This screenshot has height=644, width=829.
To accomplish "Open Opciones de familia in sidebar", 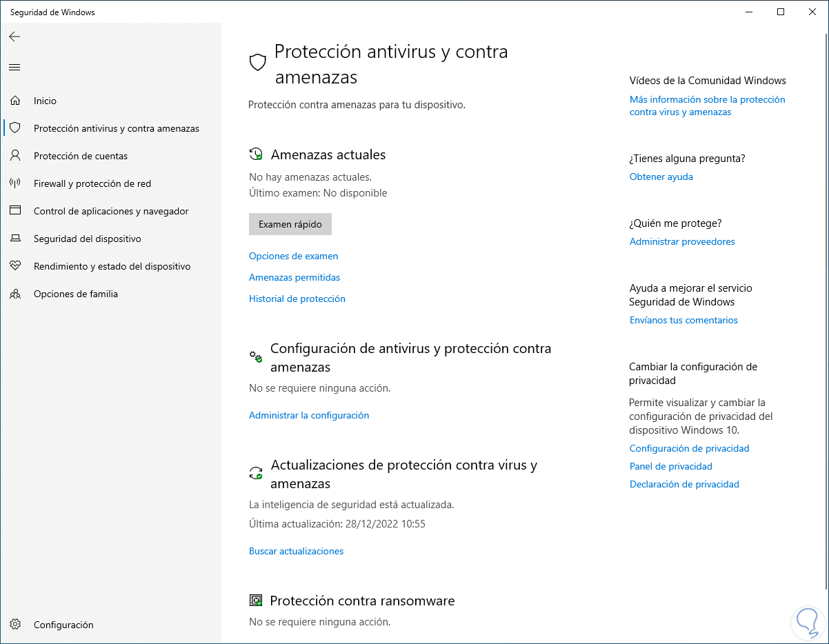I will [x=76, y=294].
